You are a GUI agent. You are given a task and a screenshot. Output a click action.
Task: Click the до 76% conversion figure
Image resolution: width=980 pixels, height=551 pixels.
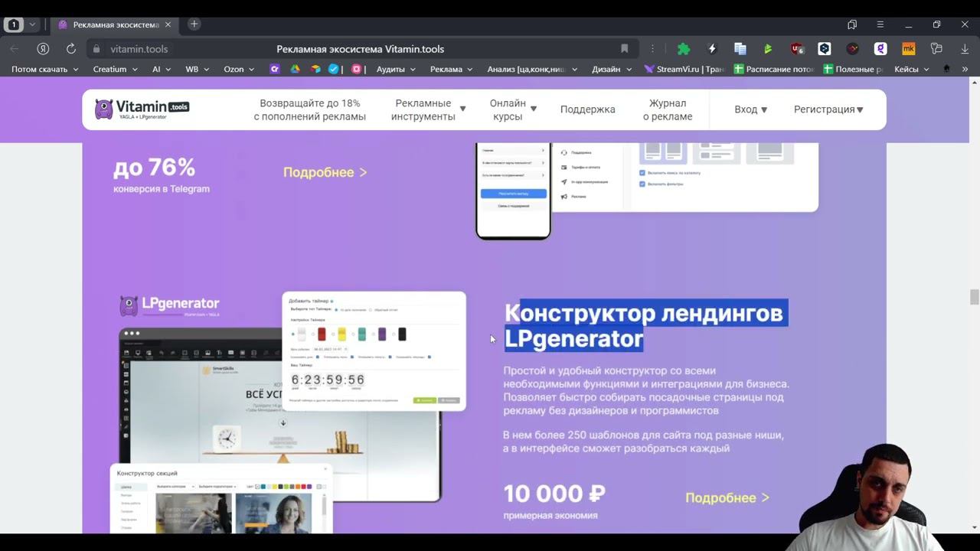point(154,167)
